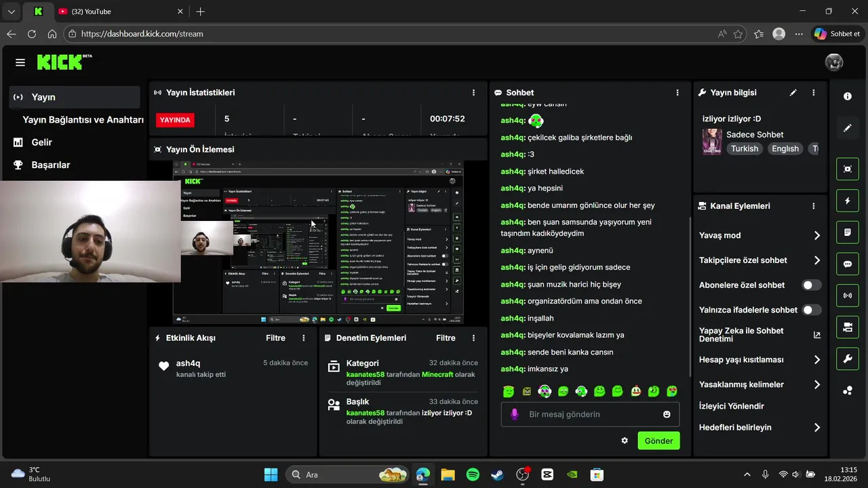Click the Sadece Sohbet category thumbnail
Screen dimensions: 868x488
coord(712,142)
